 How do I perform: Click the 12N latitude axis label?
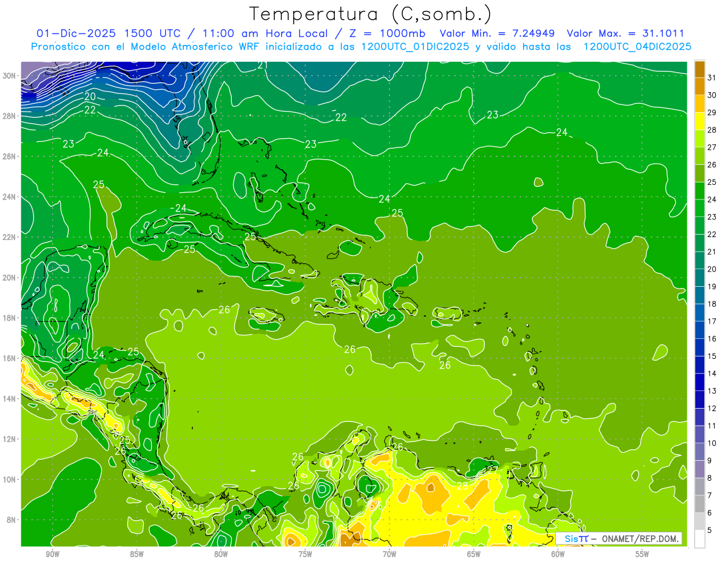(x=10, y=439)
